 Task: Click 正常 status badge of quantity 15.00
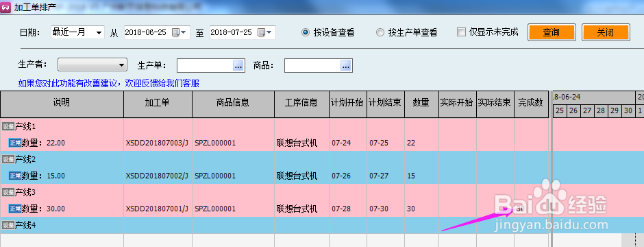pos(15,176)
